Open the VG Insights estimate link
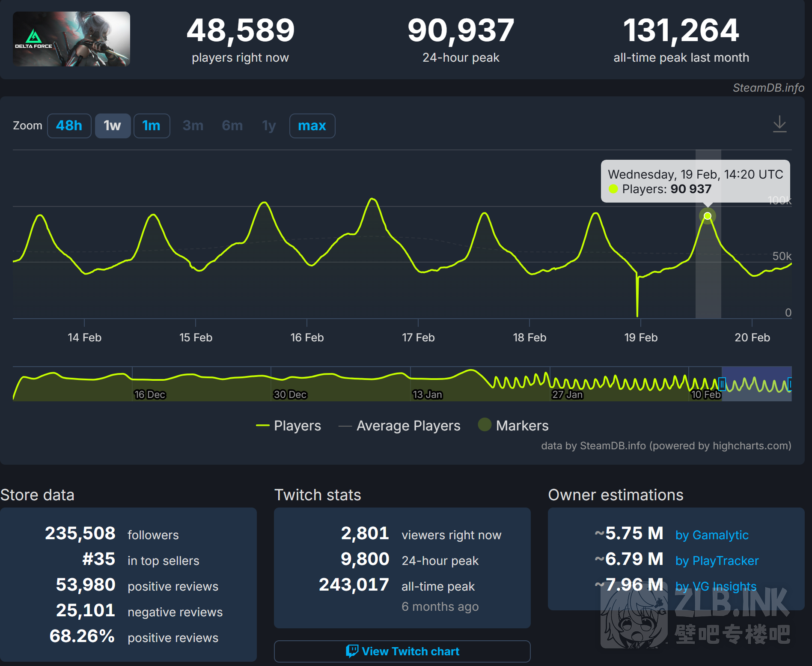The height and width of the screenshot is (666, 812). (x=716, y=586)
